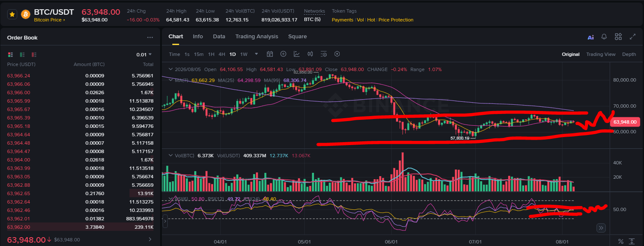Open the chart display settings icon

[x=324, y=54]
